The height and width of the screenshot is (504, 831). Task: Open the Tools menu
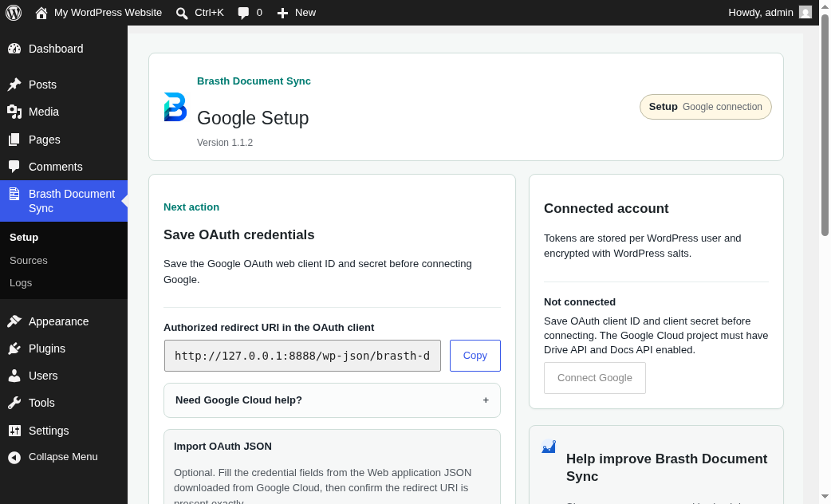64,403
